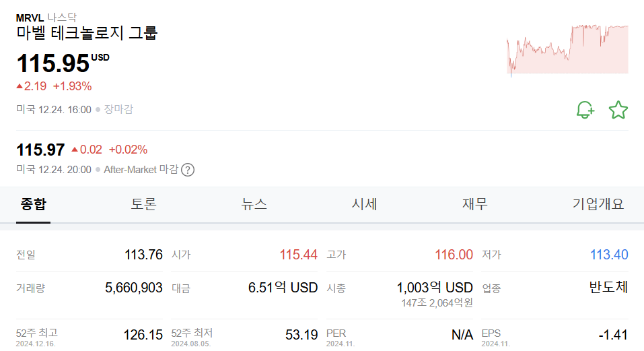Click the MRVL ticker symbol
The height and width of the screenshot is (351, 644).
(x=30, y=18)
